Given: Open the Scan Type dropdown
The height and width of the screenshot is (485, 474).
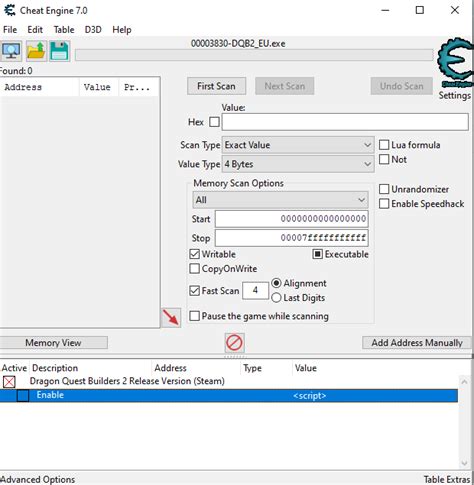Looking at the screenshot, I should pyautogui.click(x=298, y=145).
